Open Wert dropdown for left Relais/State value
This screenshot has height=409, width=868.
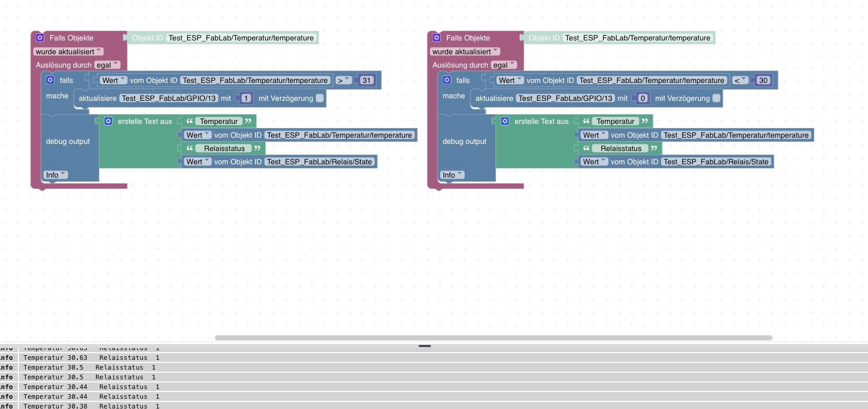point(198,161)
